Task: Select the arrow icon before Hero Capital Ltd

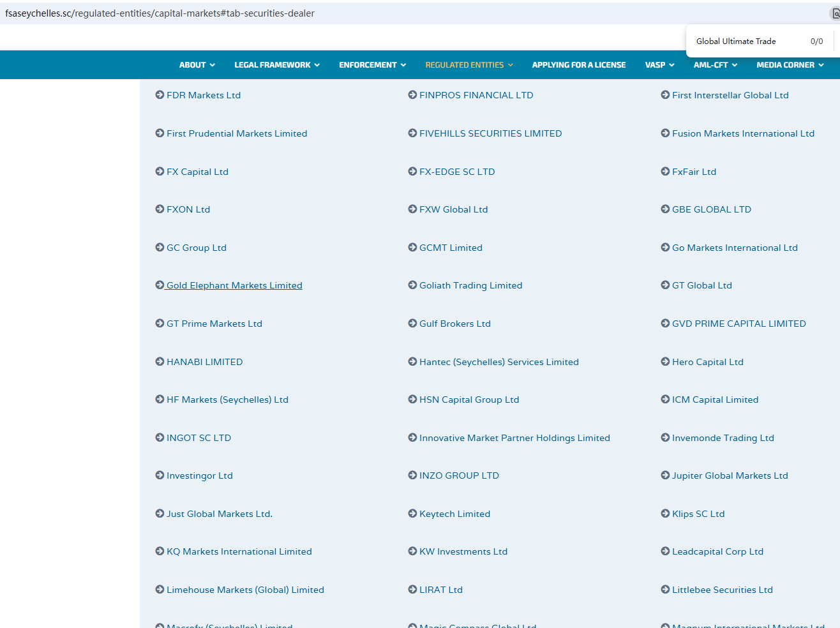Action: tap(665, 362)
